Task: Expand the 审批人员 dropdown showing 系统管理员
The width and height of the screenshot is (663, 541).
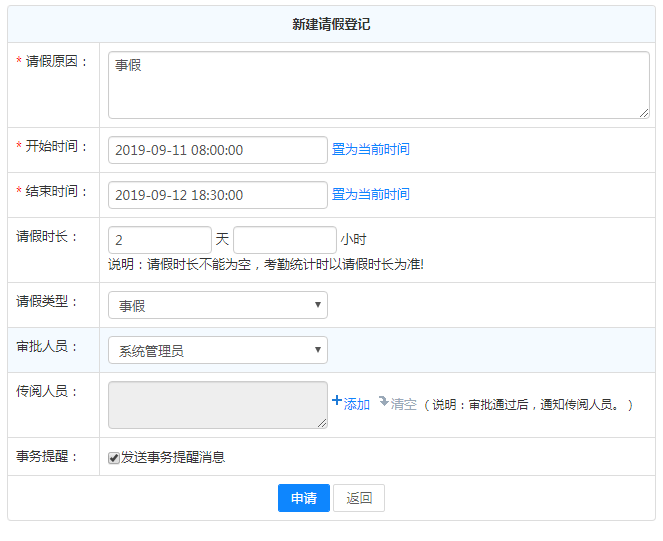Action: click(217, 350)
